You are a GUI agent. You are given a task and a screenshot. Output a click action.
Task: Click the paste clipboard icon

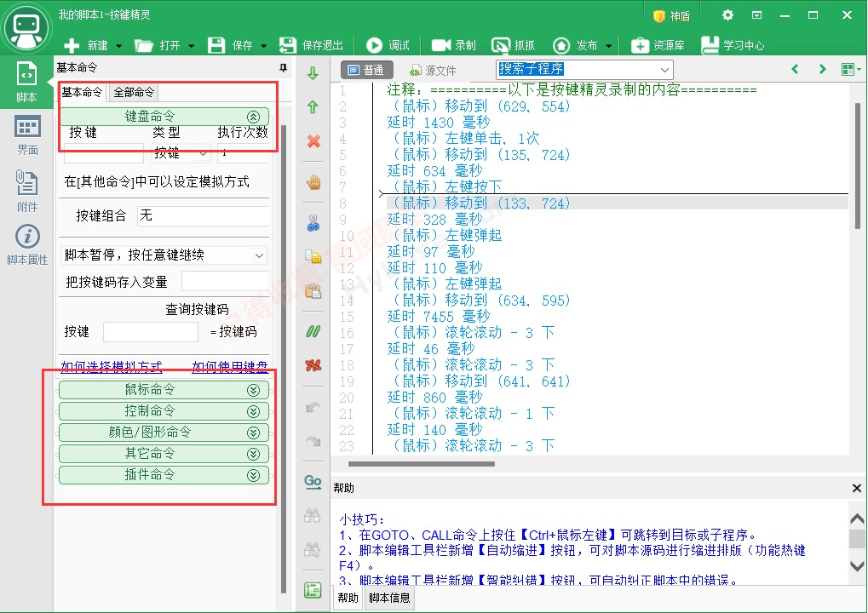pos(313,290)
